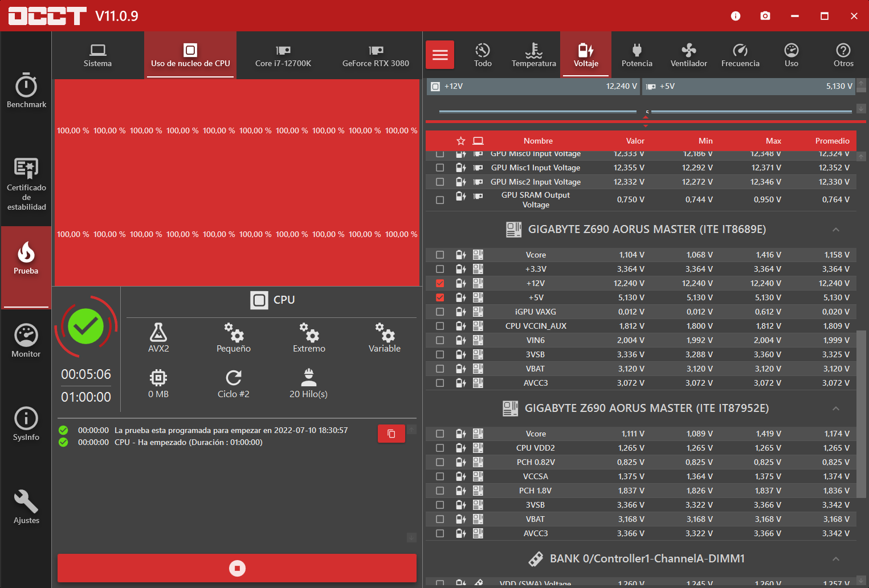Switch to the Core i7-12700K tab
869x588 pixels.
click(x=283, y=55)
